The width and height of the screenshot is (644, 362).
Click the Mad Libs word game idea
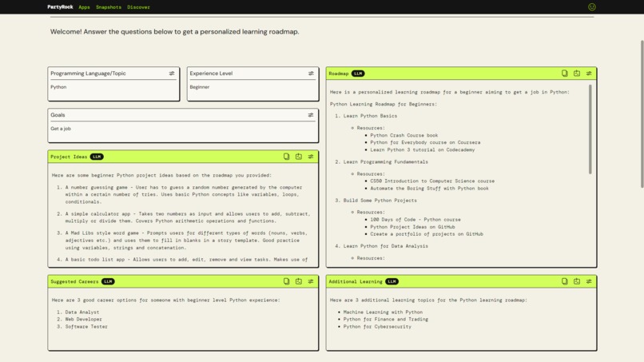(186, 241)
